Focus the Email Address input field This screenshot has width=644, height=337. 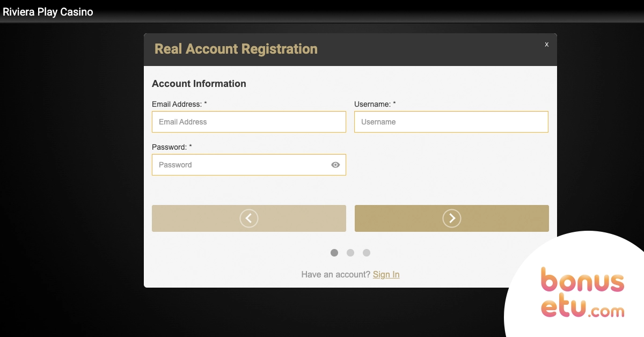tap(249, 122)
